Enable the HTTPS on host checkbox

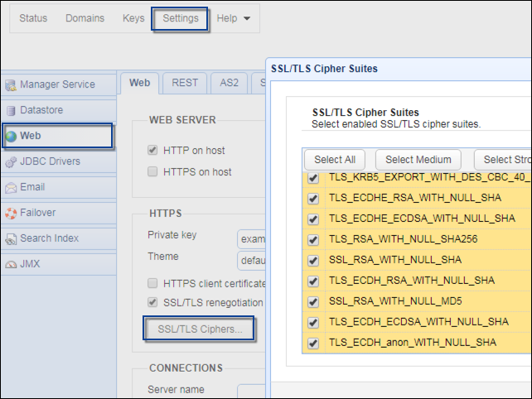pyautogui.click(x=152, y=172)
